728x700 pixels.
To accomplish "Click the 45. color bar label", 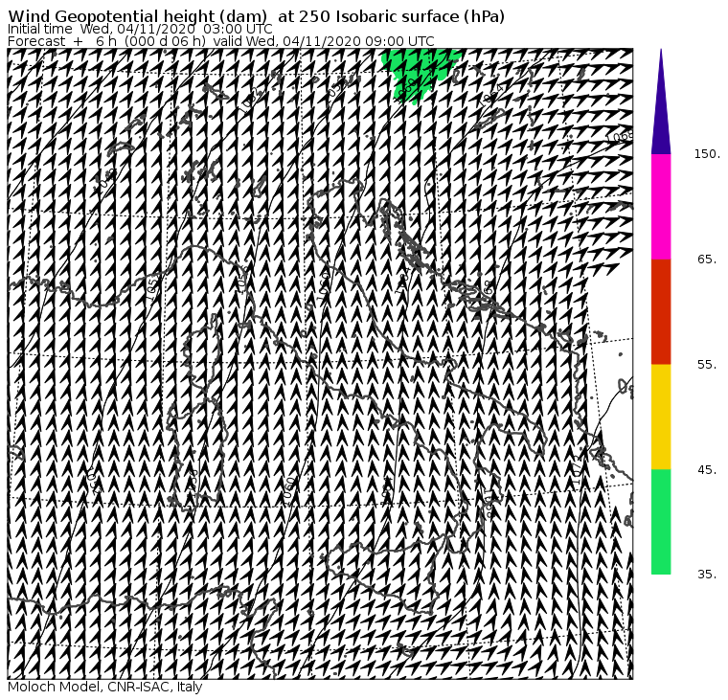I will tap(708, 470).
